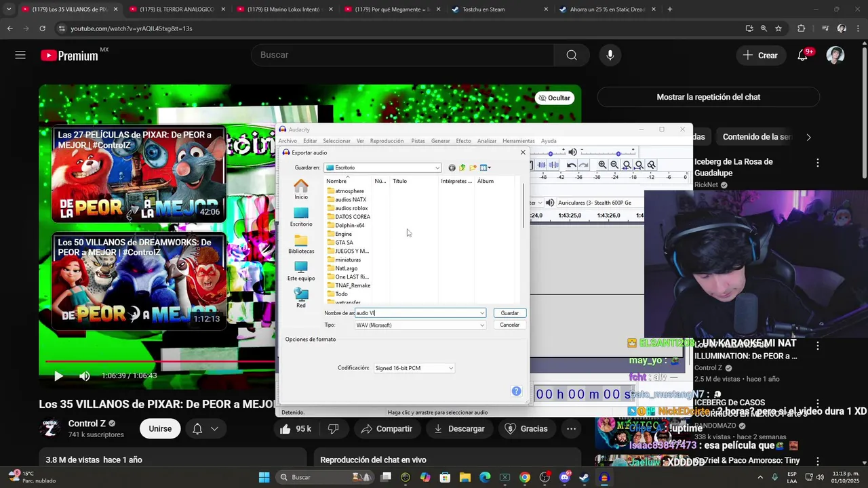Open the YouTube hamburger guide menu
The image size is (868, 488).
20,56
